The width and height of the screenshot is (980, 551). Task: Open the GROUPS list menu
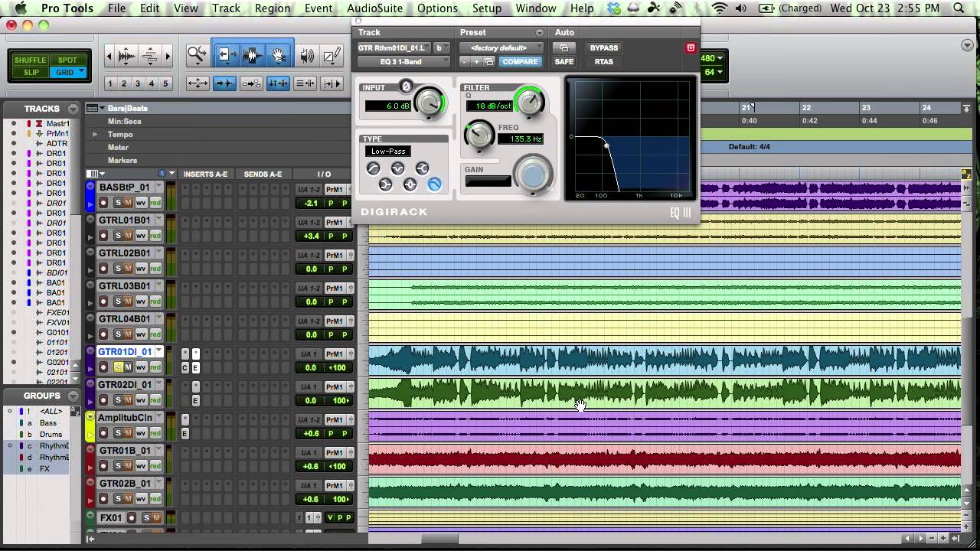coord(73,396)
